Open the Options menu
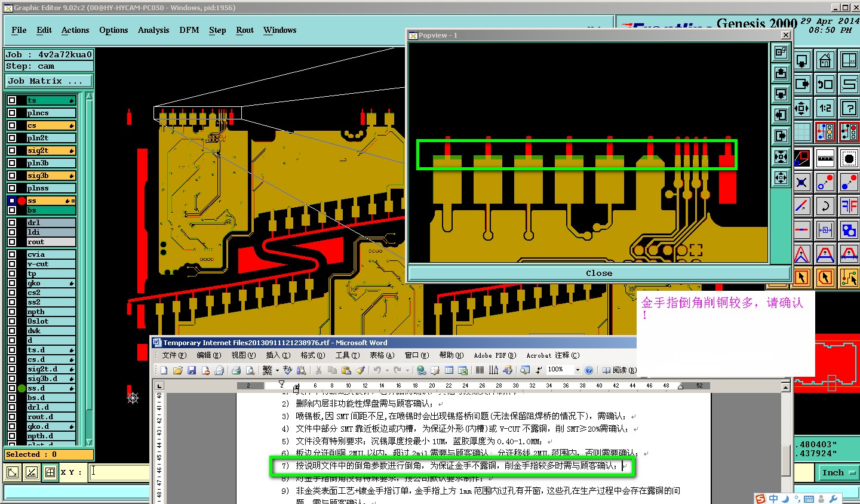The image size is (860, 504). coord(113,30)
